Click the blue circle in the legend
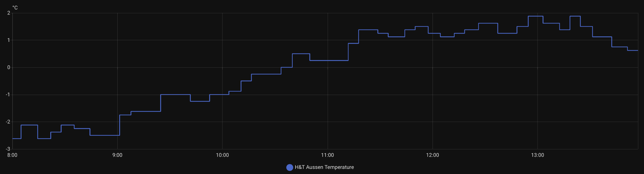The height and width of the screenshot is (174, 644). (x=289, y=167)
